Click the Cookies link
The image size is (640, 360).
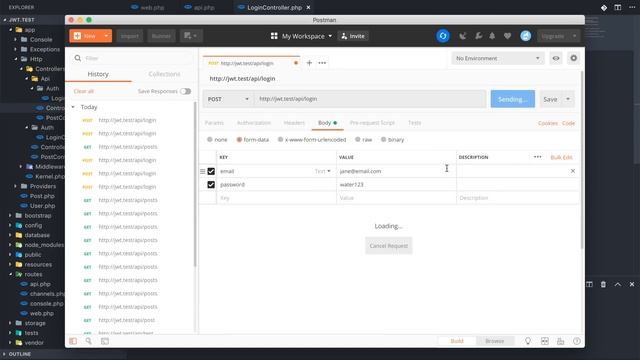point(548,123)
